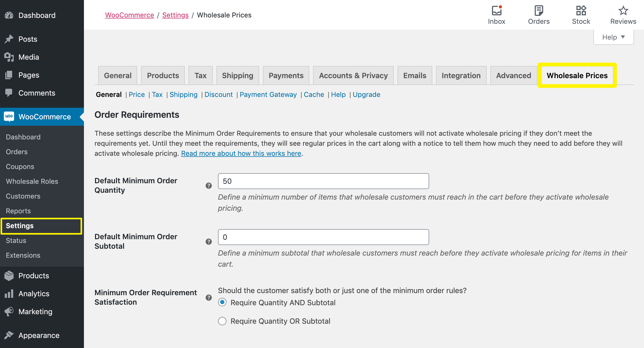Screen dimensions: 644x348
Task: Open the Cache sub-section link
Action: (314, 95)
